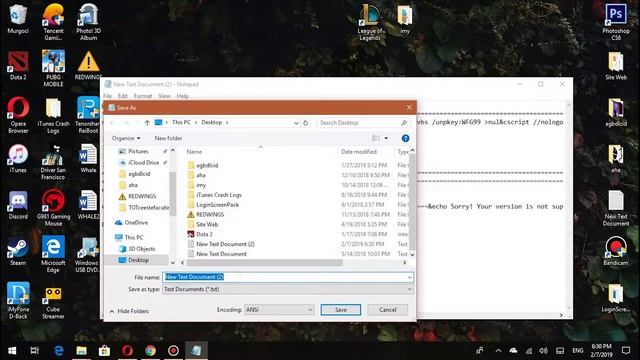Screen dimensions: 640x360
Task: Open the Photo! 3D Album desktop icon
Action: tap(88, 22)
